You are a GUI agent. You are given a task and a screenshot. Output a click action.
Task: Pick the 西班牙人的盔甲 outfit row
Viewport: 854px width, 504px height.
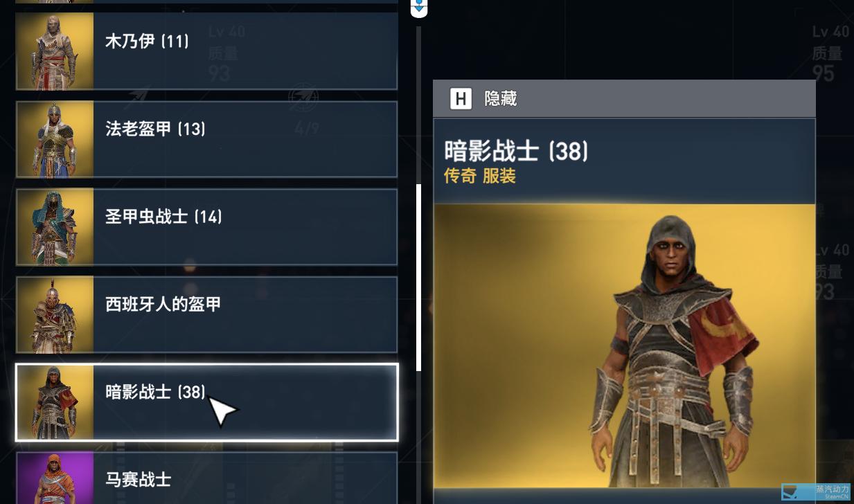point(206,315)
